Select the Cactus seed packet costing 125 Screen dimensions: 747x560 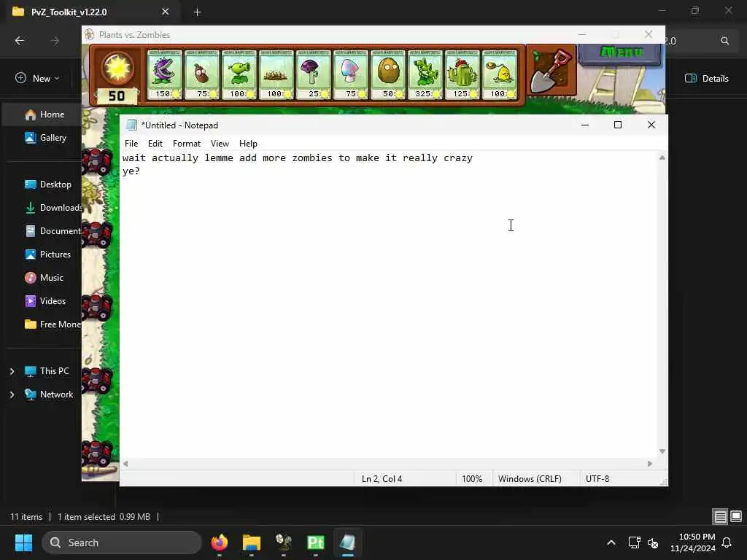point(462,75)
